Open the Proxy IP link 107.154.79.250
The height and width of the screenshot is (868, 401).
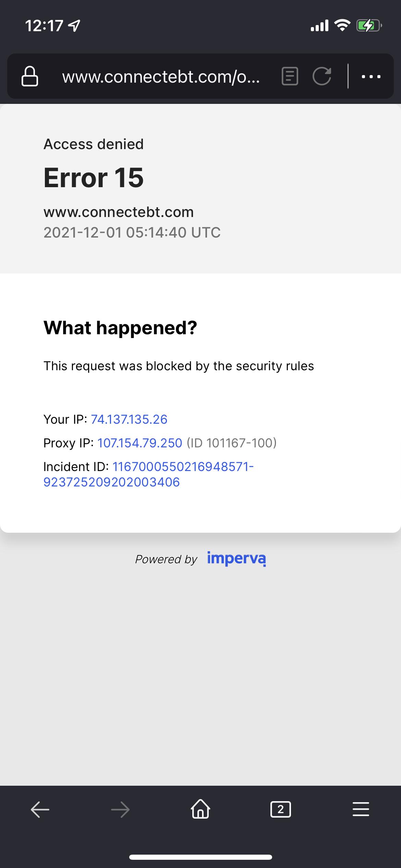coord(139,443)
